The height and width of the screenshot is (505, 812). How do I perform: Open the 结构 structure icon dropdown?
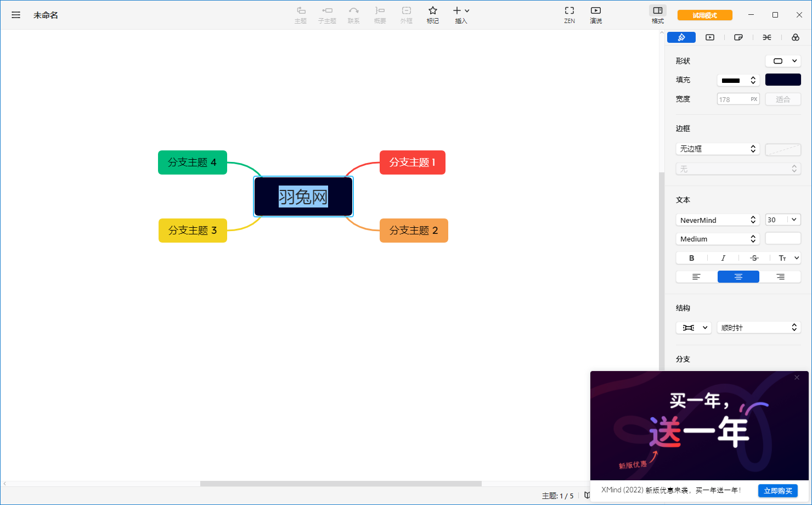[x=693, y=328]
